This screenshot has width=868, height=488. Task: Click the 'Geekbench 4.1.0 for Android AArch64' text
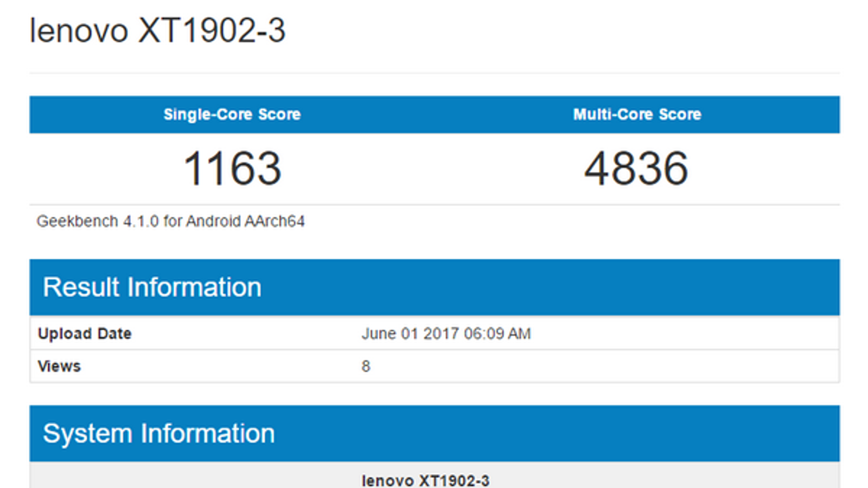pyautogui.click(x=170, y=221)
